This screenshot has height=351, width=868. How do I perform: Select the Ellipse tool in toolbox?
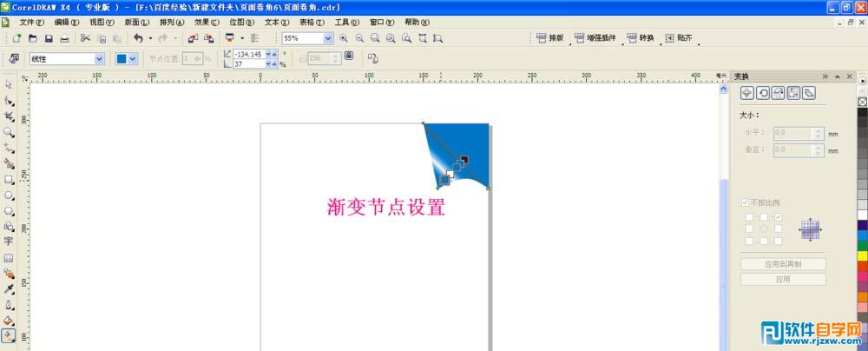coord(9,195)
